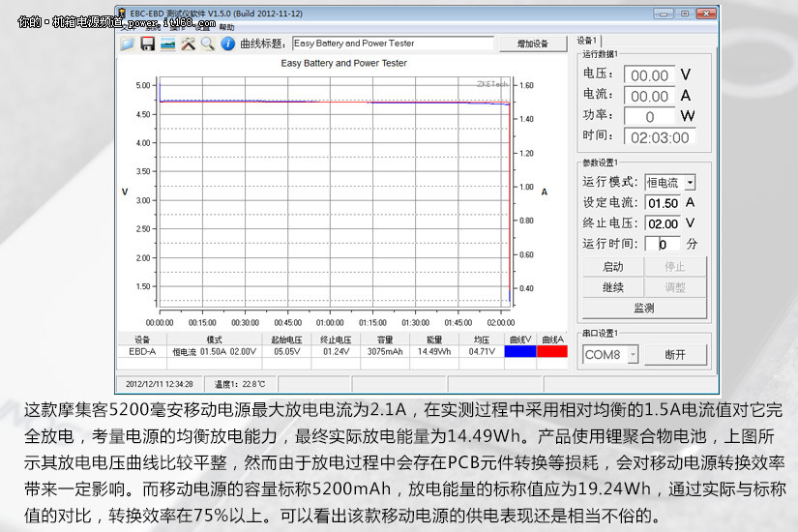Click the magnifier zoom icon
Viewport: 798px width, 532px height.
point(208,44)
